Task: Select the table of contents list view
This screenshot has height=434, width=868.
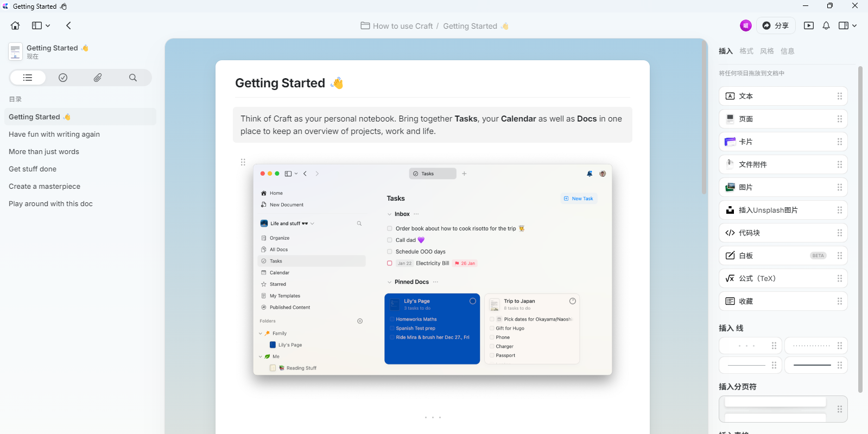Action: pos(28,78)
